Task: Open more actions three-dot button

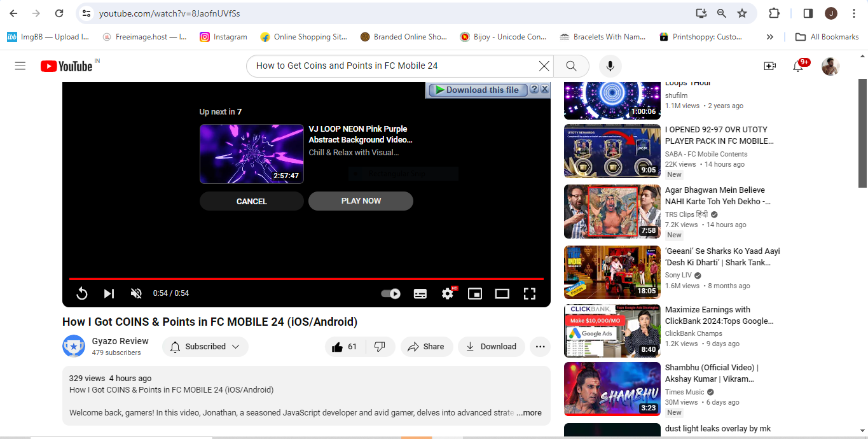Action: 540,347
